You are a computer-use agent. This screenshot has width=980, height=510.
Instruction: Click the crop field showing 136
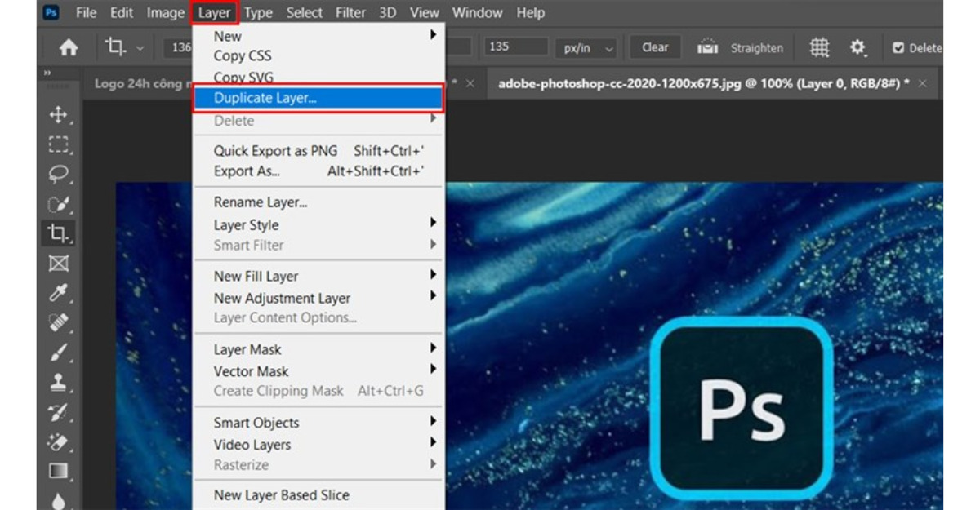point(178,47)
